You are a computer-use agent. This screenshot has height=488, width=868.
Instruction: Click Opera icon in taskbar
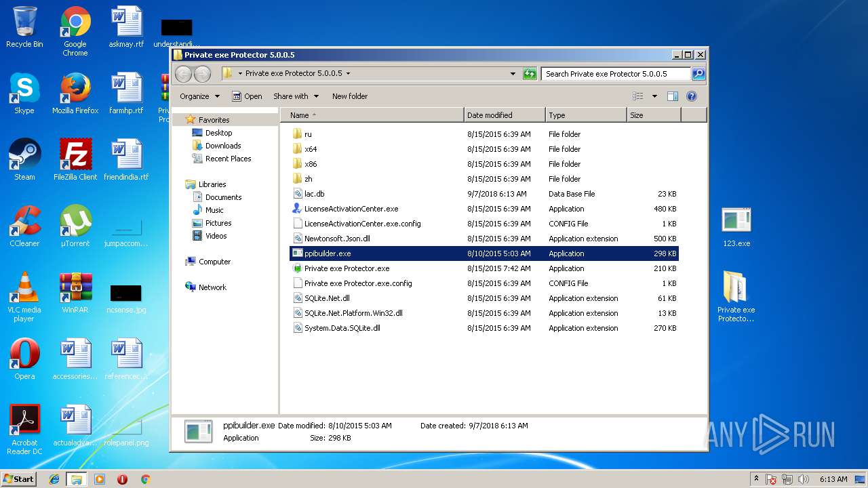click(122, 479)
